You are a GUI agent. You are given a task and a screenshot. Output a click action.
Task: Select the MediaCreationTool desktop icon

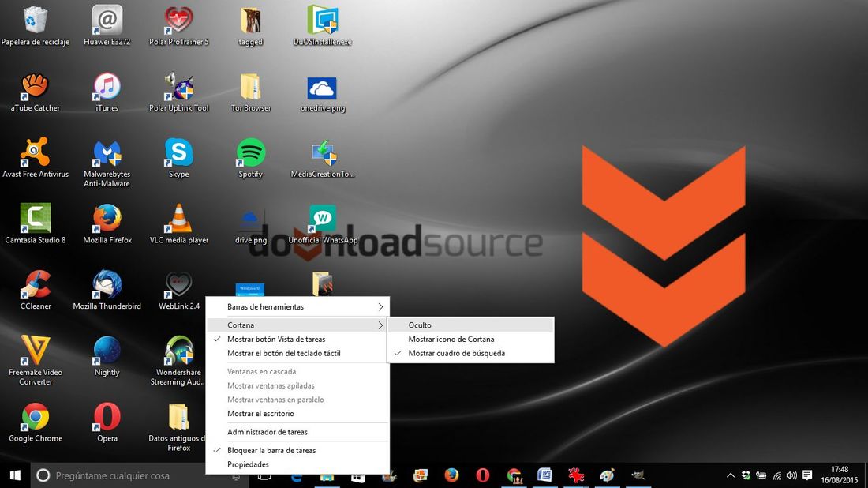pyautogui.click(x=323, y=158)
